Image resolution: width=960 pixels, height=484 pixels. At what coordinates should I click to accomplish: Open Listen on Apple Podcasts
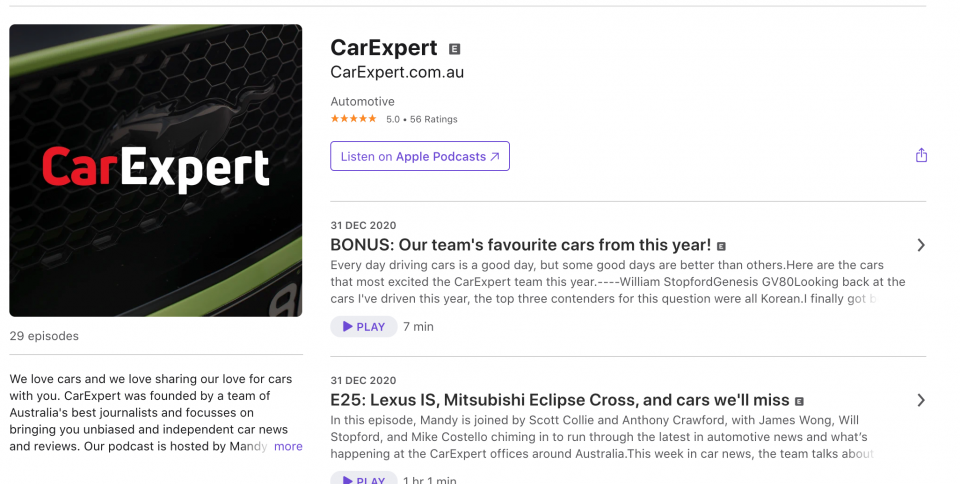(420, 156)
